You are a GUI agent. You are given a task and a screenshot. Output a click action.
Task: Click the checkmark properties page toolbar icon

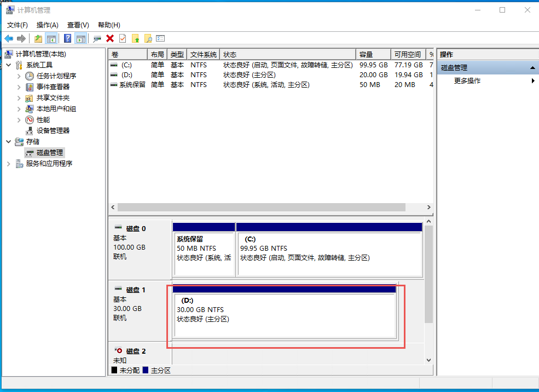coord(123,38)
